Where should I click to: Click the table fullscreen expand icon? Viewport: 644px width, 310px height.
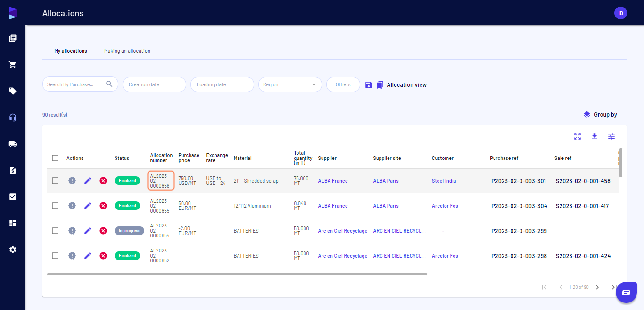pyautogui.click(x=578, y=136)
